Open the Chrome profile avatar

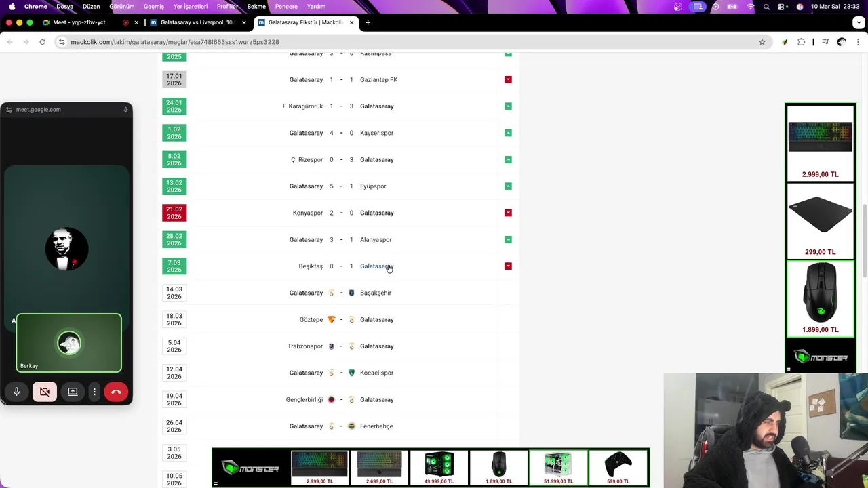point(842,42)
